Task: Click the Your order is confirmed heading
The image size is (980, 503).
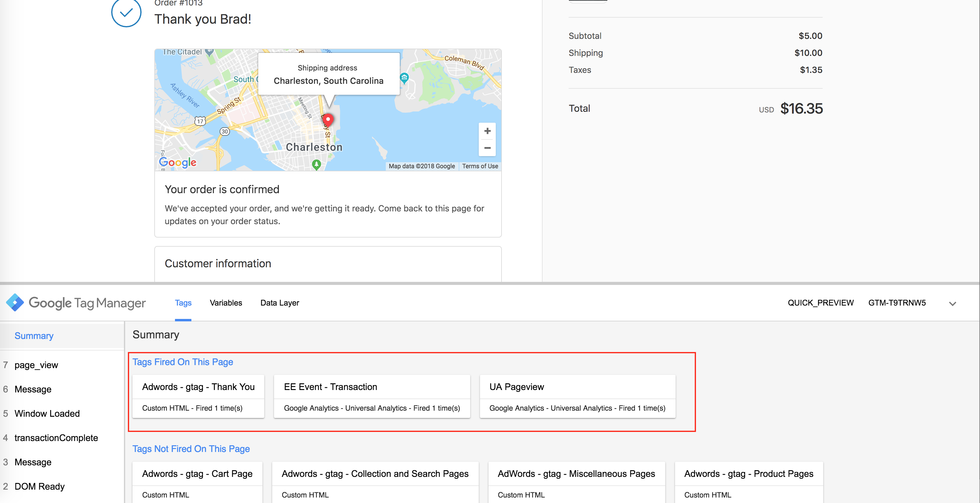Action: click(222, 190)
